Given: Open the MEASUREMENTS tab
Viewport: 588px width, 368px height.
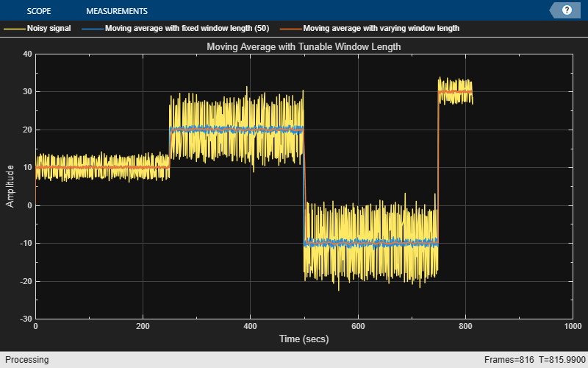Looking at the screenshot, I should coord(117,11).
